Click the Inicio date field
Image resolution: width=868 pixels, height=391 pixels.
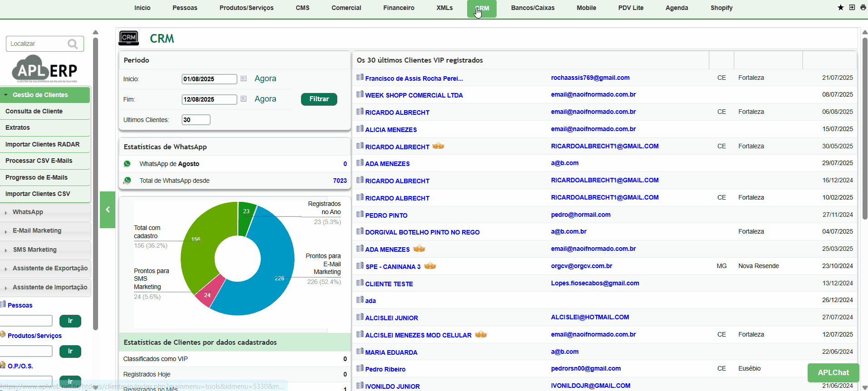[x=209, y=79]
